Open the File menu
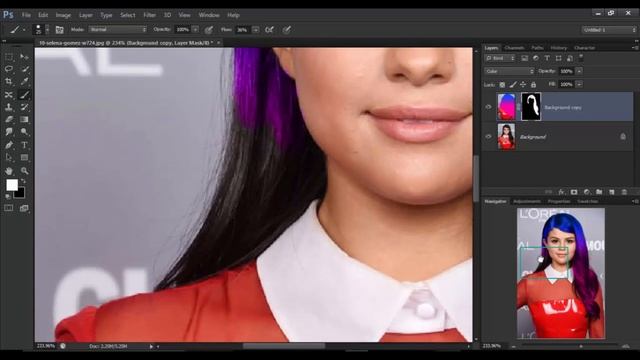Image resolution: width=640 pixels, height=360 pixels. click(26, 15)
